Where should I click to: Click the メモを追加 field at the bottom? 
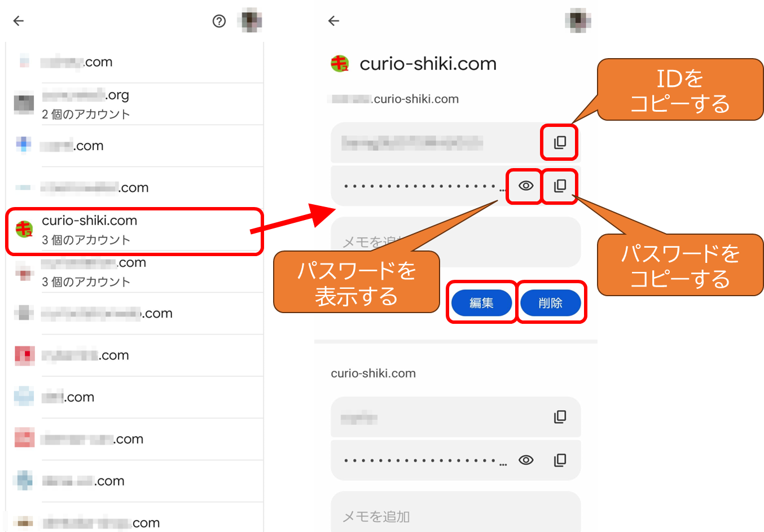455,512
